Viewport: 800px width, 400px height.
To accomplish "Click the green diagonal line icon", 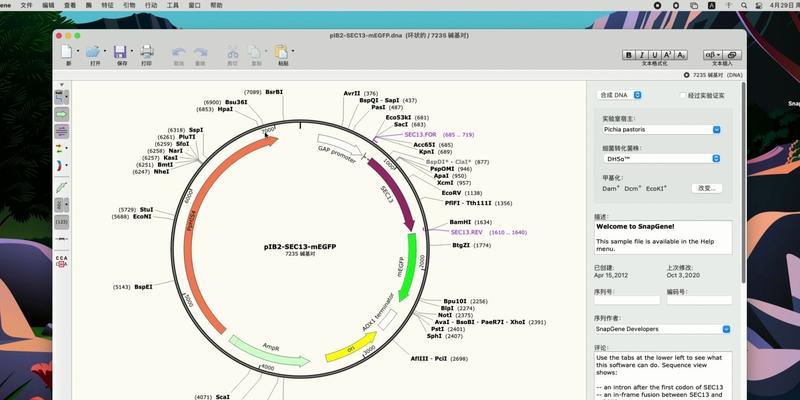I will 61,187.
